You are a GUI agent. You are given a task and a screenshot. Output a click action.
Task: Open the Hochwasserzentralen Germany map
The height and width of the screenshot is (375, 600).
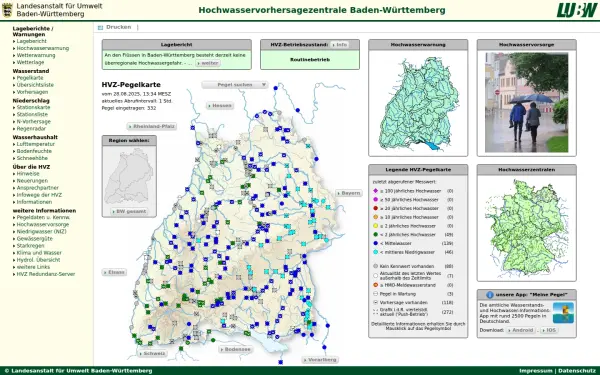click(527, 228)
